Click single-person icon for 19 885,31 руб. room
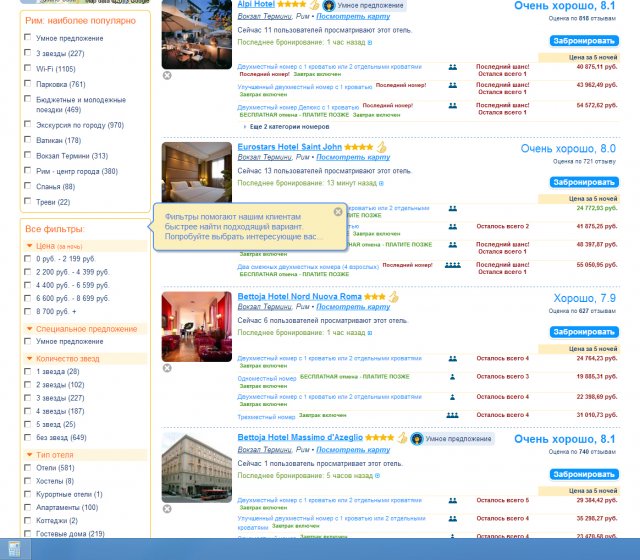Image resolution: width=640 pixels, height=560 pixels. (452, 377)
